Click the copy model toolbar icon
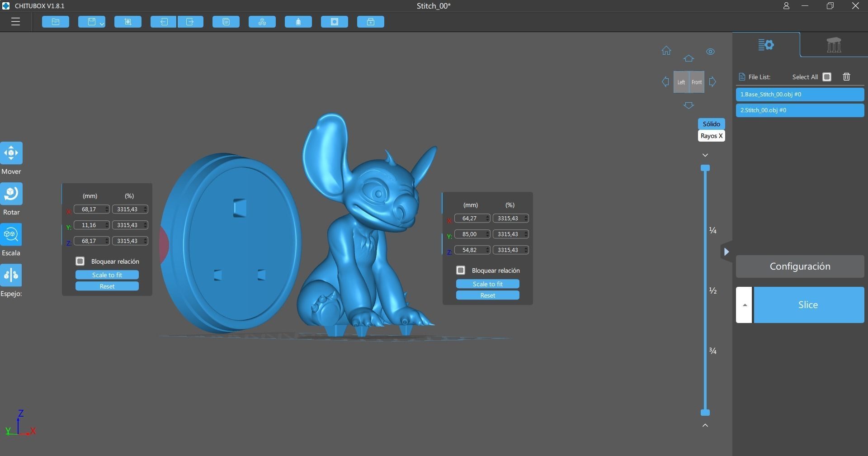The image size is (868, 456). coord(226,22)
